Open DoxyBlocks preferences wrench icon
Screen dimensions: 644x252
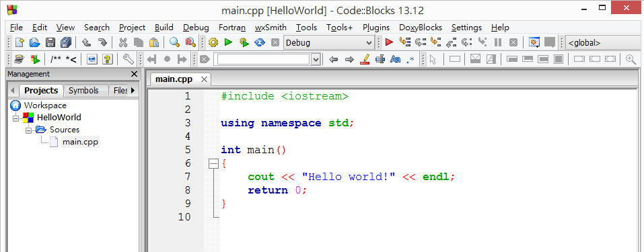(x=128, y=60)
